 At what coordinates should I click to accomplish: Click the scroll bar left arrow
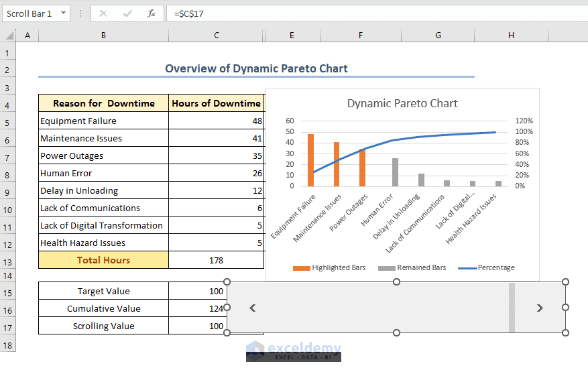point(253,308)
